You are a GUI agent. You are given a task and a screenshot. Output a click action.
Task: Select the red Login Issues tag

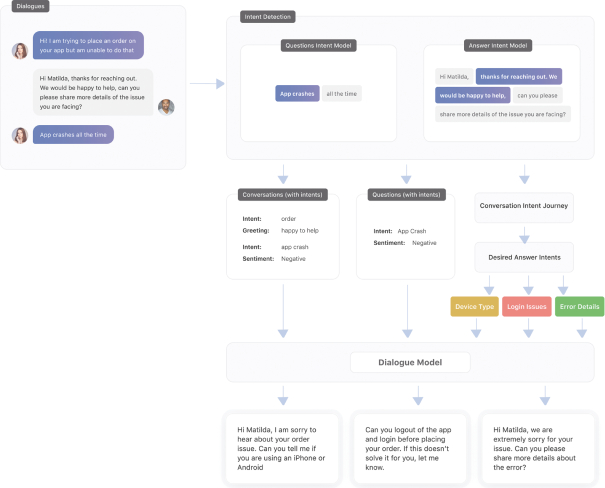point(526,307)
